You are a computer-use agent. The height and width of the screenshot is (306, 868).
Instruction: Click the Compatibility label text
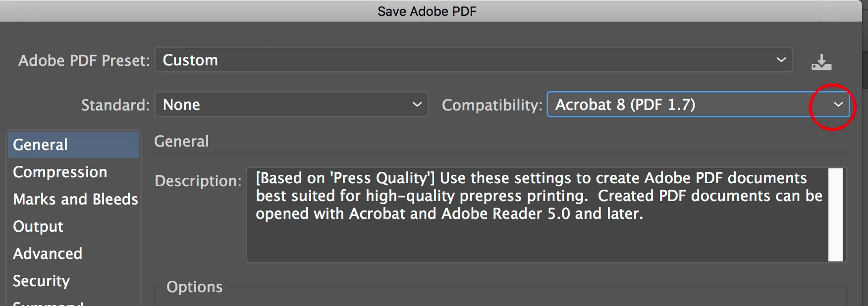pos(491,105)
